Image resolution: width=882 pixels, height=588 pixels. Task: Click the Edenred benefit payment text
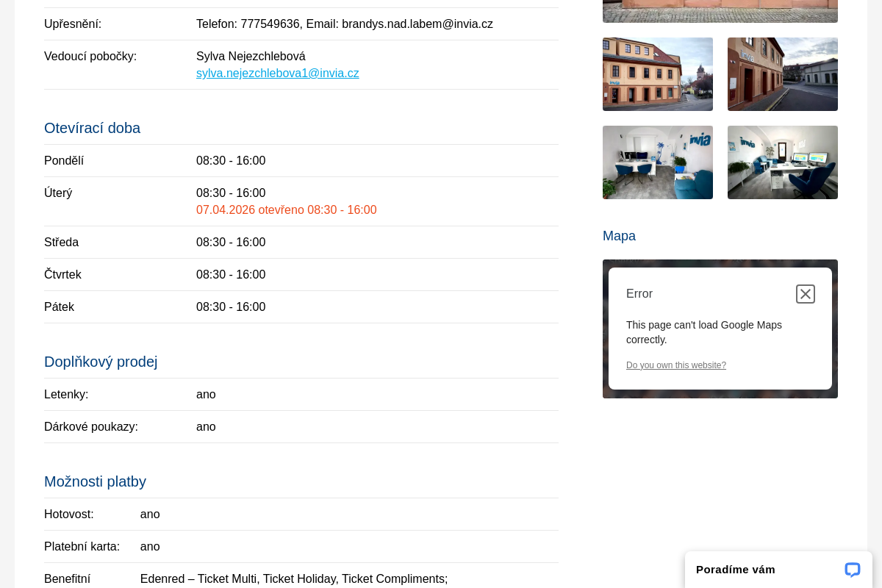(293, 578)
